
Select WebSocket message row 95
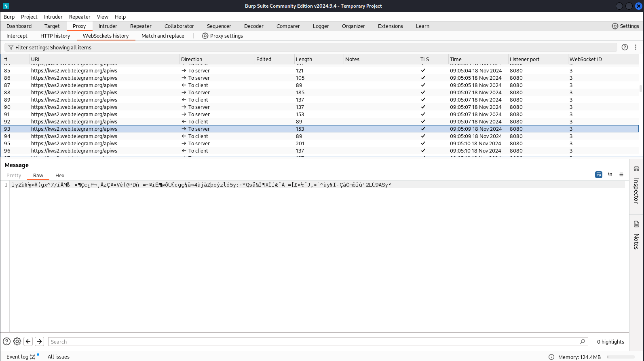click(319, 143)
